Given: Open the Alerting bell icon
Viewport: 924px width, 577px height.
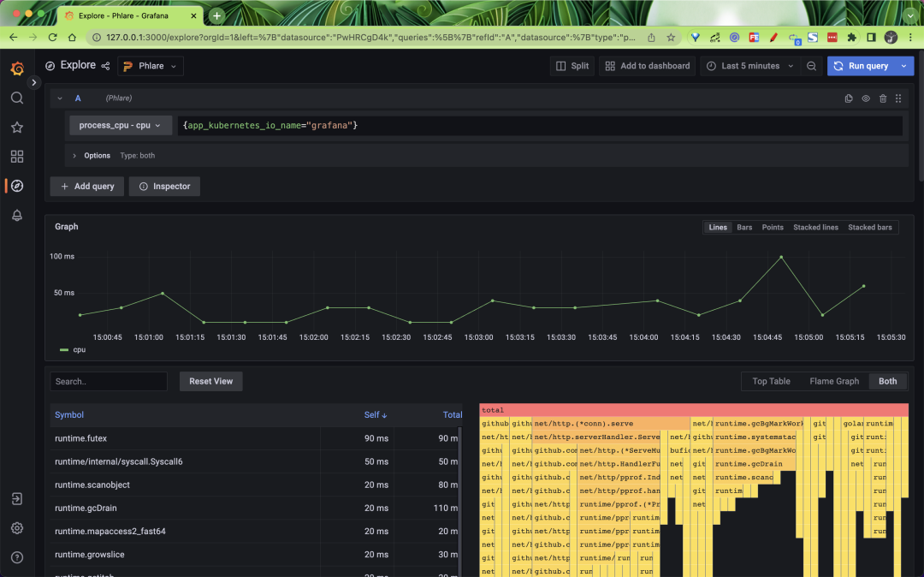Looking at the screenshot, I should click(x=17, y=216).
